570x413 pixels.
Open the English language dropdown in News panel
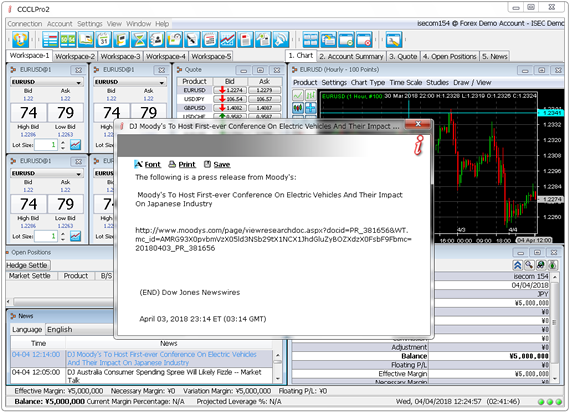(79, 329)
